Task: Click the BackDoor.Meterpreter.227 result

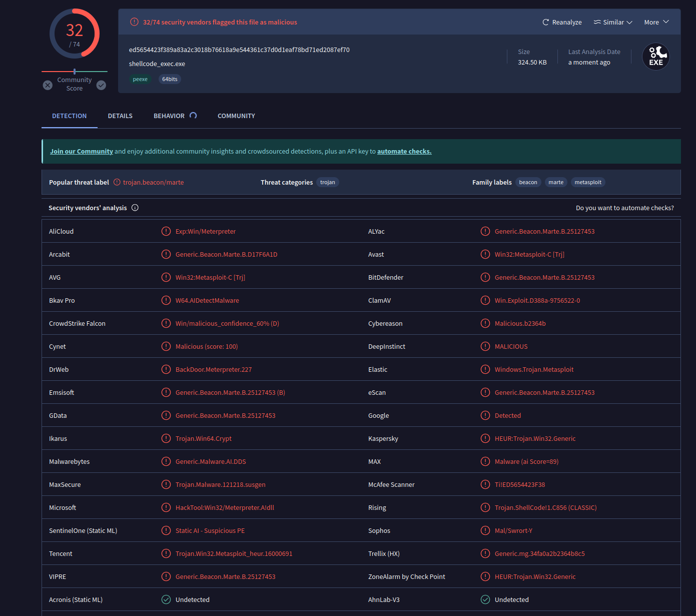Action: [x=214, y=369]
